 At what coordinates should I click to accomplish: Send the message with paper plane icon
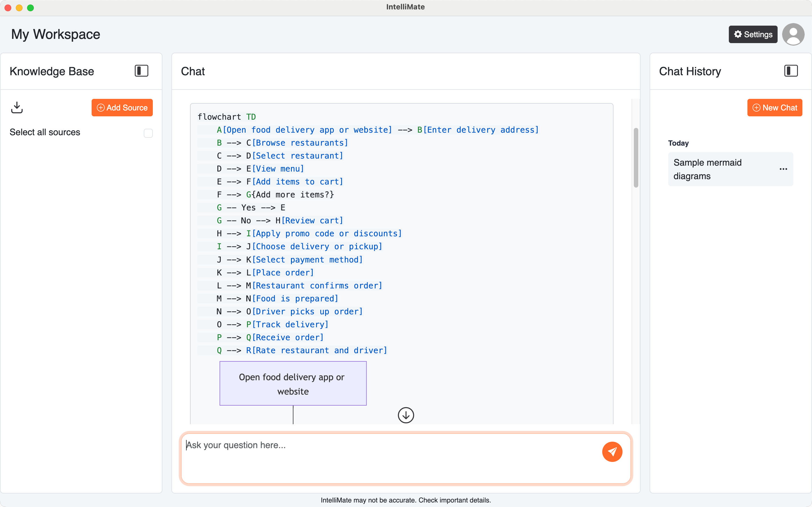[612, 452]
